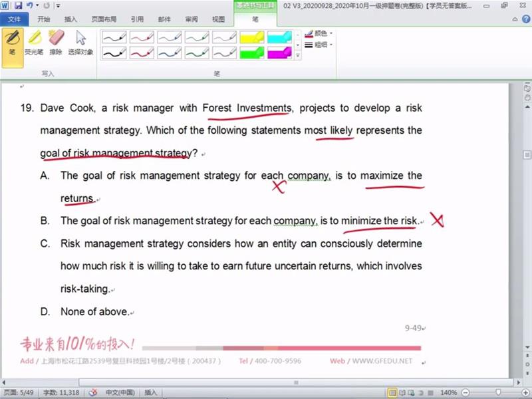Click the page count 5/49 indicator
The height and width of the screenshot is (399, 532).
click(x=19, y=392)
